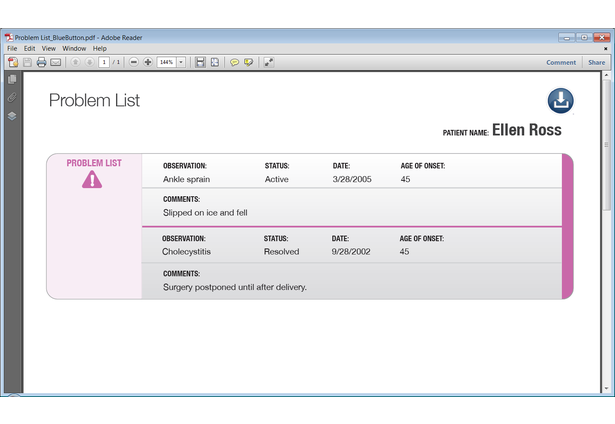Screen dimensions: 615x424
Task: Click the Ankle sprain observation
Action: (186, 179)
